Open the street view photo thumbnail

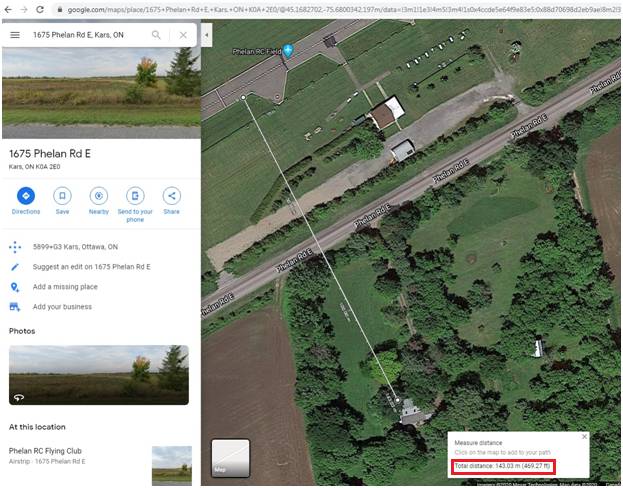[98, 375]
